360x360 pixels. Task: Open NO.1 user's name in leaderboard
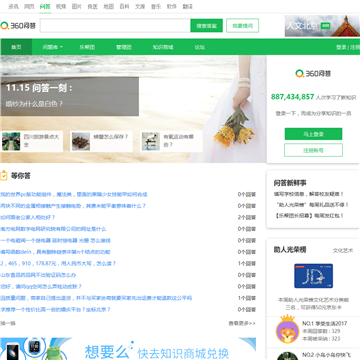(x=325, y=323)
